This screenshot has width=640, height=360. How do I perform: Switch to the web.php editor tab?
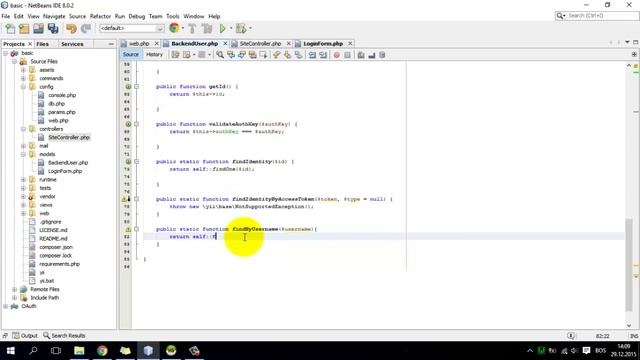point(139,43)
